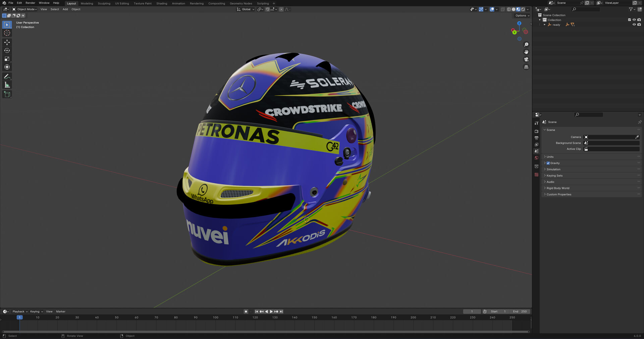Switch to solid shading
Viewport: 644px width, 339px height.
coord(514,9)
